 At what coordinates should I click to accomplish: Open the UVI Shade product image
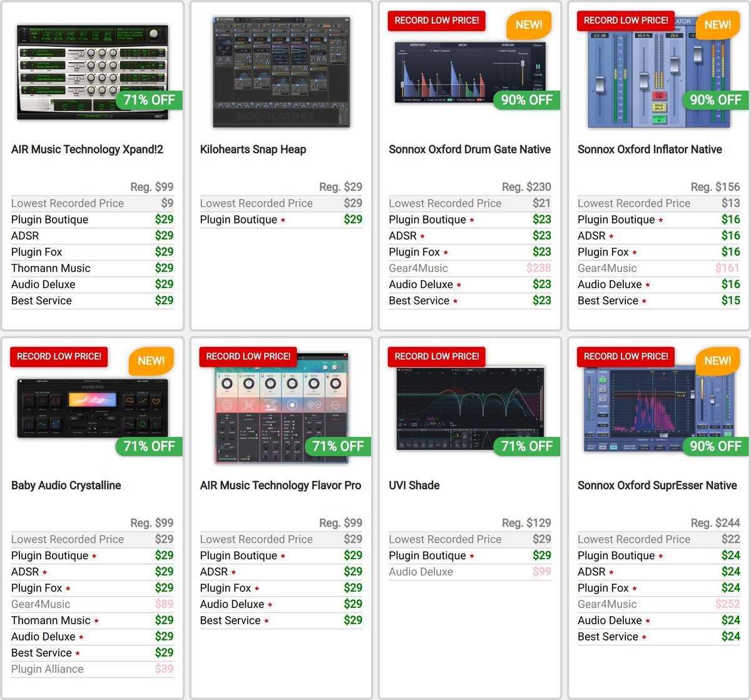pyautogui.click(x=470, y=408)
